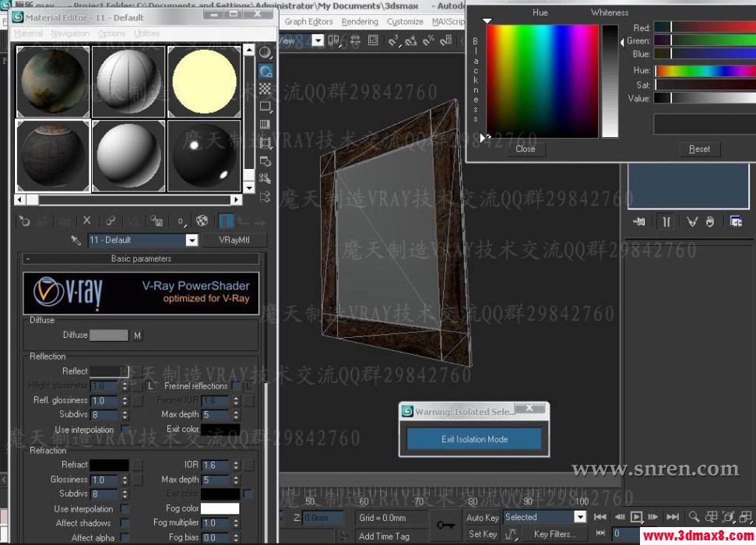Click the Key Filters button

point(555,534)
